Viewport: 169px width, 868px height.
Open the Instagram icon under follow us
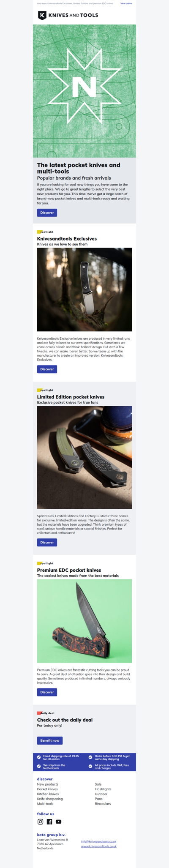(41, 822)
